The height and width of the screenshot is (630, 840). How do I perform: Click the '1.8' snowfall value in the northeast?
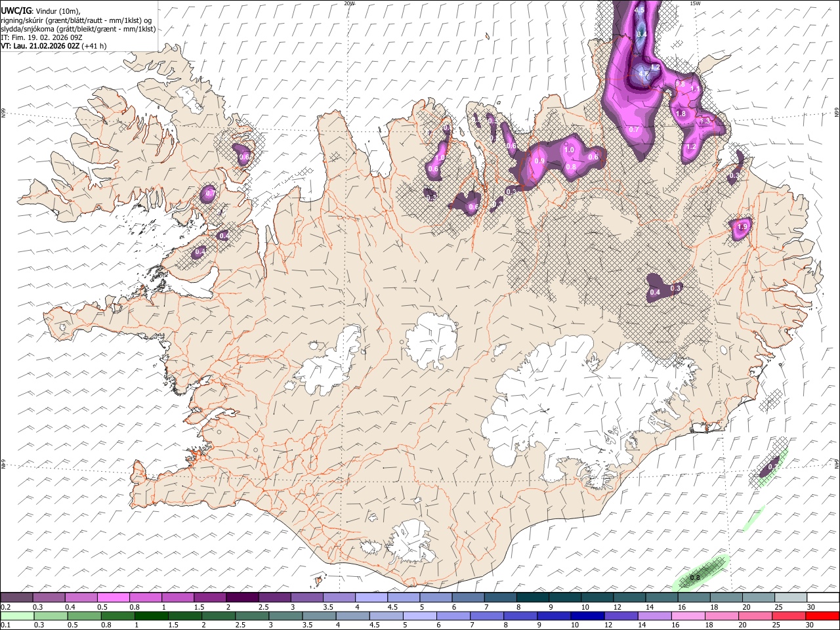coord(681,114)
